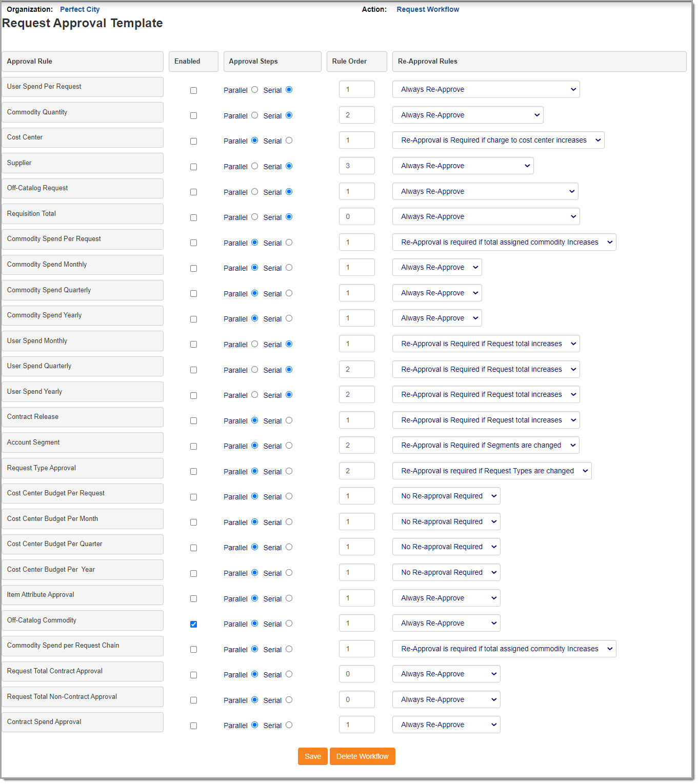Enable the Off-Catalog Request approval rule
698x784 pixels.
tap(193, 192)
